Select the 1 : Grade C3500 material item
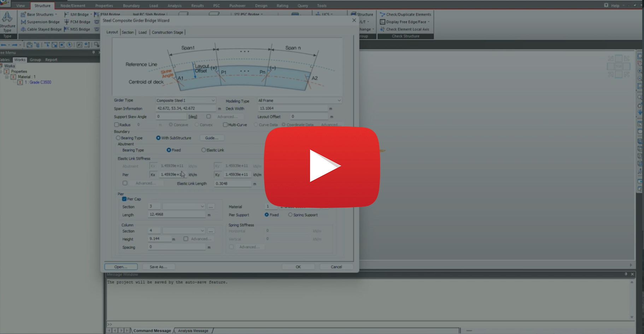 (x=37, y=82)
